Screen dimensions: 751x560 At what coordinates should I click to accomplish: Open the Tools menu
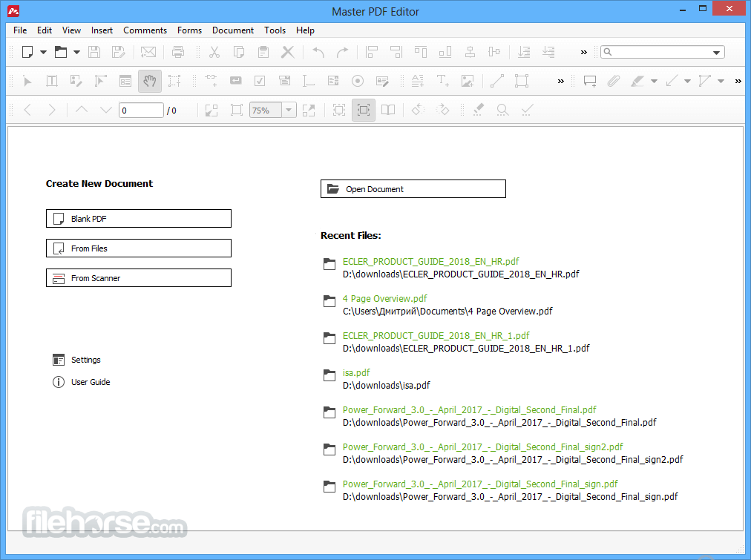pyautogui.click(x=275, y=30)
